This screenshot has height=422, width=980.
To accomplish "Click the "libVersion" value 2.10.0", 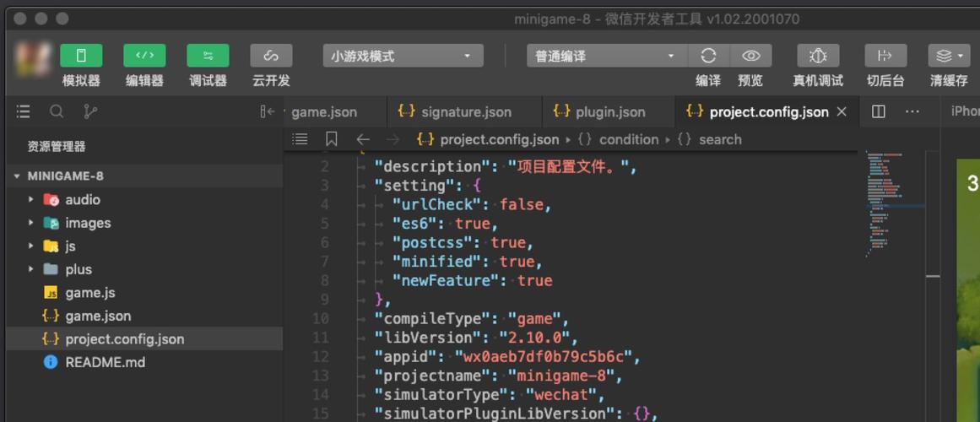I will [533, 338].
